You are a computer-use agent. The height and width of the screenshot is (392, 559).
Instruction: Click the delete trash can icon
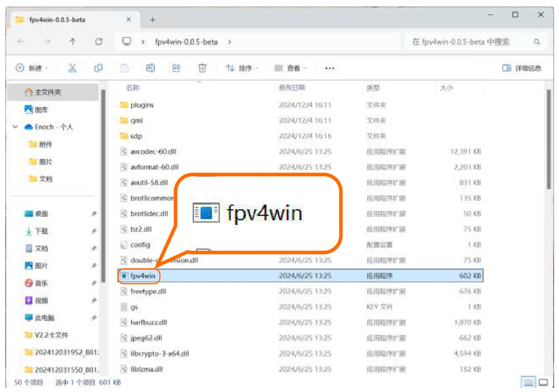[x=202, y=68]
